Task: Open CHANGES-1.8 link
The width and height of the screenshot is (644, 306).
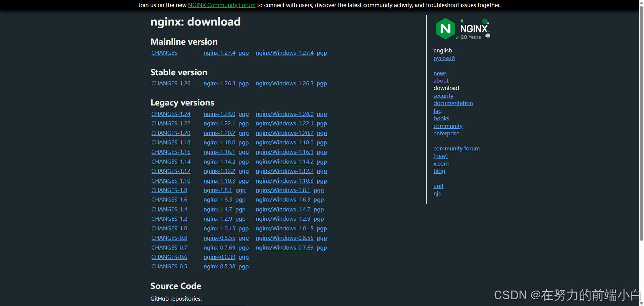Action: 169,190
